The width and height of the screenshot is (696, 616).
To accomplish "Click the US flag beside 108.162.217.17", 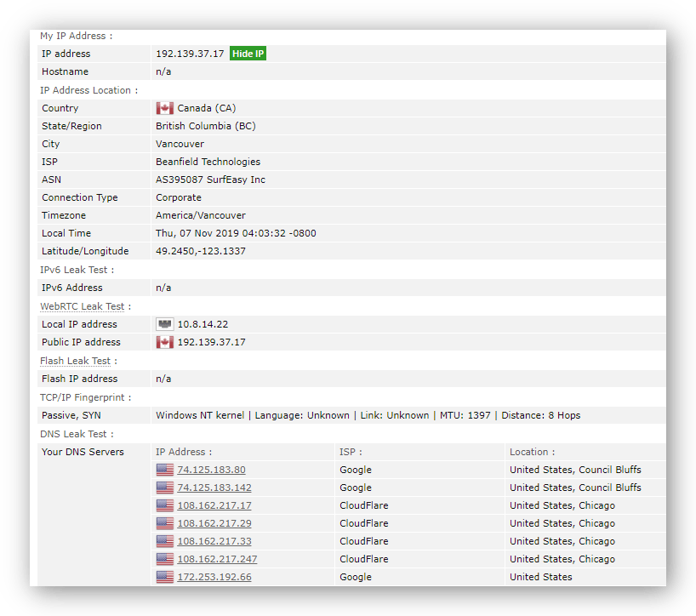I will click(x=165, y=505).
